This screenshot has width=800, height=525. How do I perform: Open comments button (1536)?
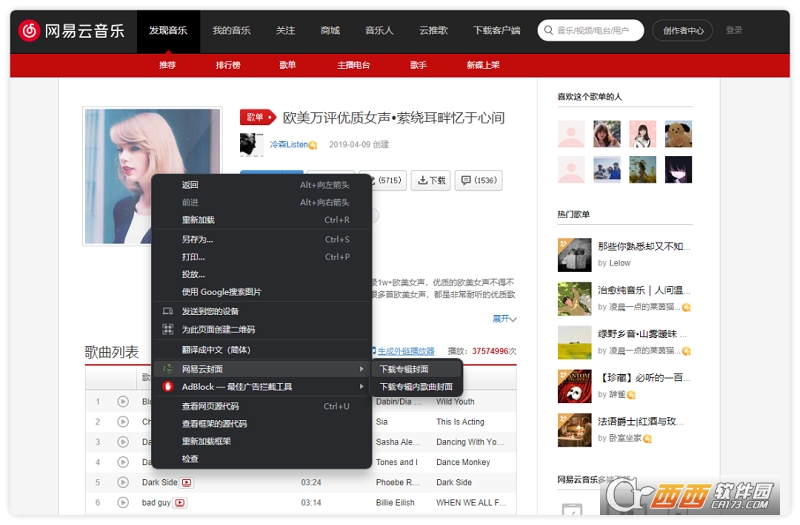(x=479, y=180)
